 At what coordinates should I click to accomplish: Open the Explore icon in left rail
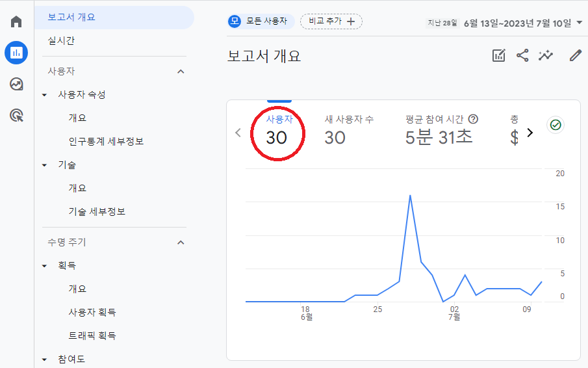coord(16,84)
